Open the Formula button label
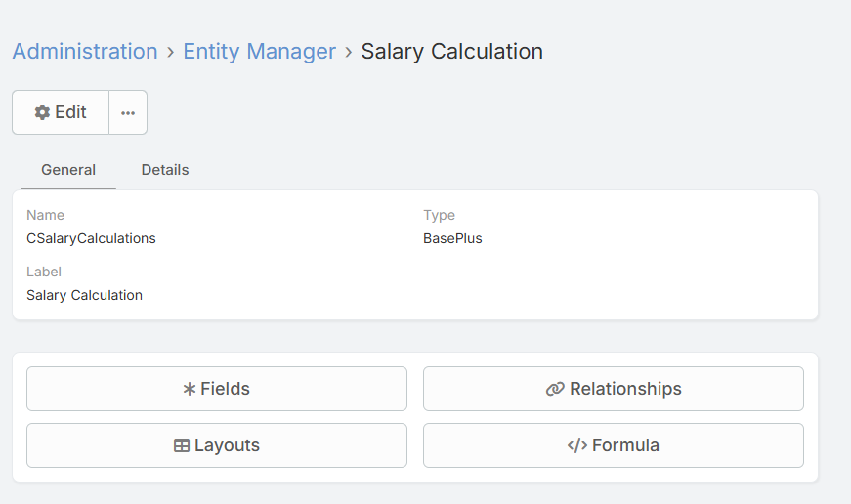 [x=625, y=445]
